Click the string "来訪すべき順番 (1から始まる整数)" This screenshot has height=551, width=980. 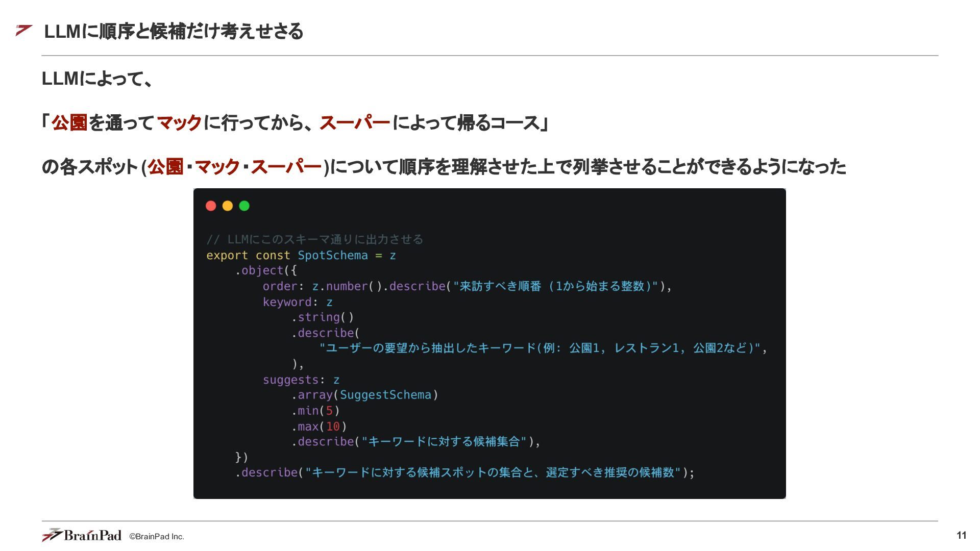(x=555, y=286)
